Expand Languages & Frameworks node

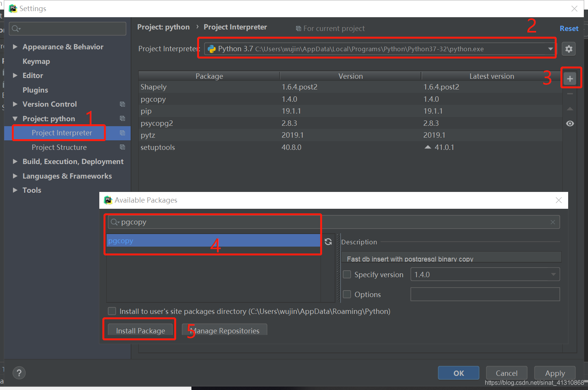(15, 176)
